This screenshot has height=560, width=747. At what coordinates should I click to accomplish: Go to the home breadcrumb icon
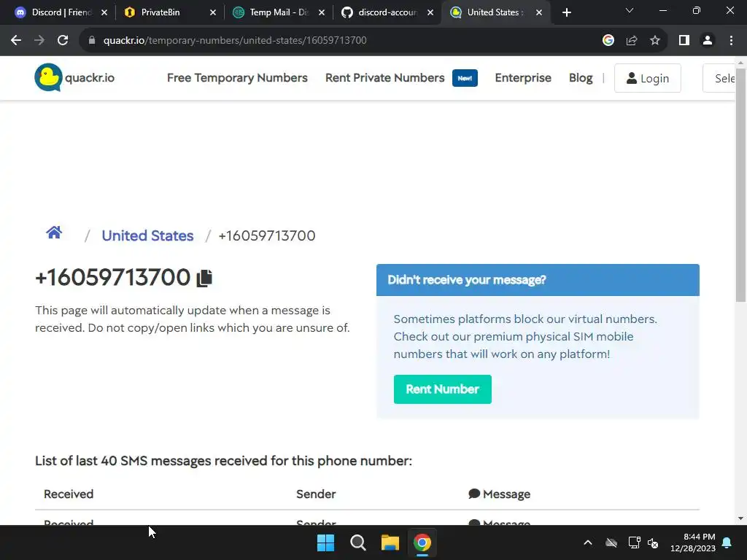tap(54, 233)
